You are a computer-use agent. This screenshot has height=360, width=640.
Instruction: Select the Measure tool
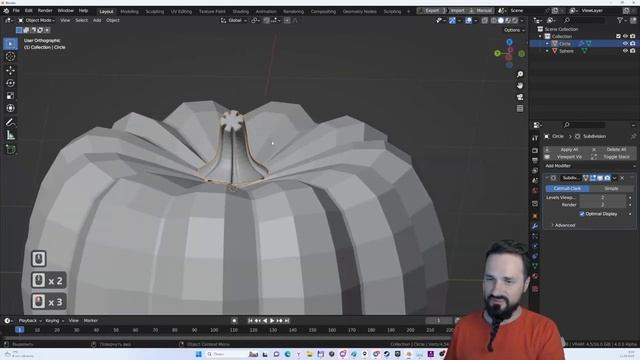(x=11, y=136)
